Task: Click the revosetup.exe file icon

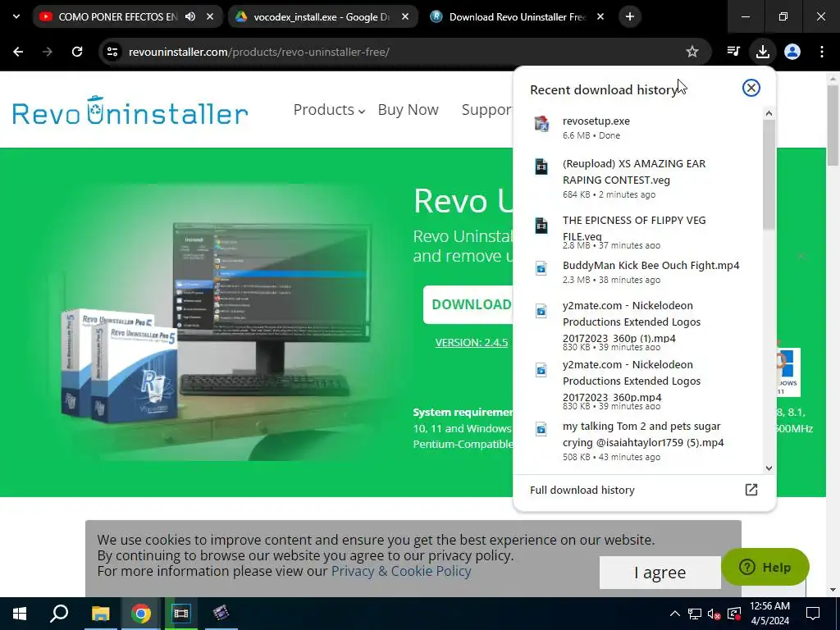Action: click(x=541, y=124)
